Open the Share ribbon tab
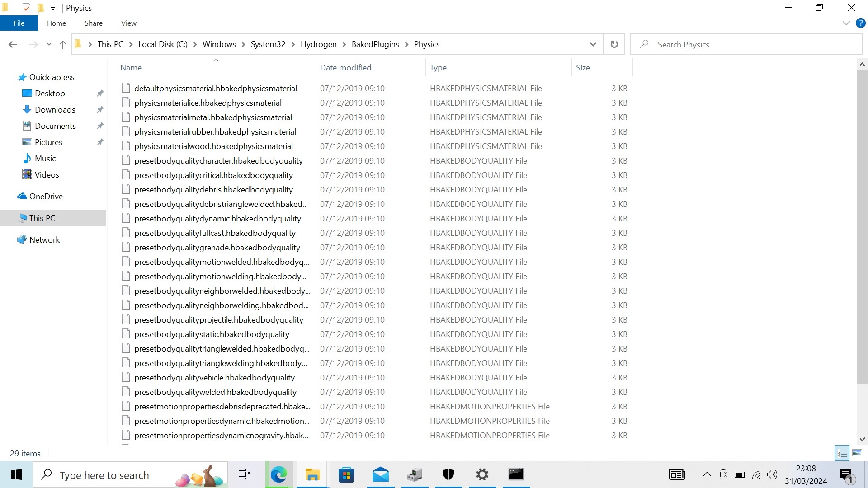 click(x=93, y=23)
